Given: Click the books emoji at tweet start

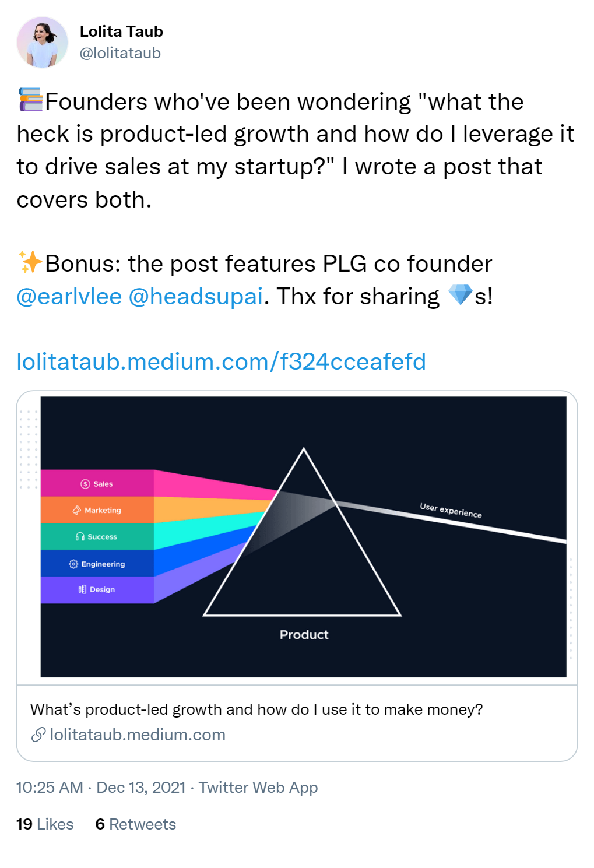Looking at the screenshot, I should click(x=31, y=100).
